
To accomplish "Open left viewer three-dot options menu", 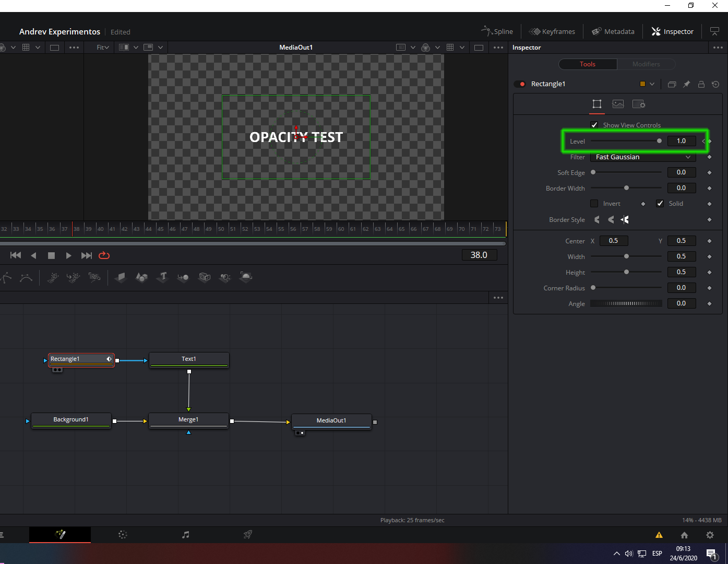I will [x=74, y=48].
